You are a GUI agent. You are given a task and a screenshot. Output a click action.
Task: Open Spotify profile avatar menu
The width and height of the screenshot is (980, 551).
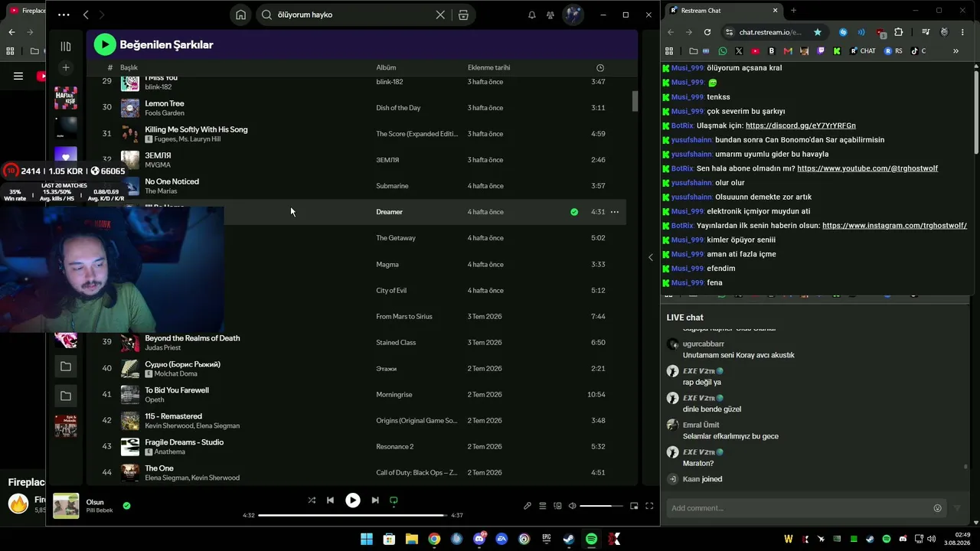[573, 15]
